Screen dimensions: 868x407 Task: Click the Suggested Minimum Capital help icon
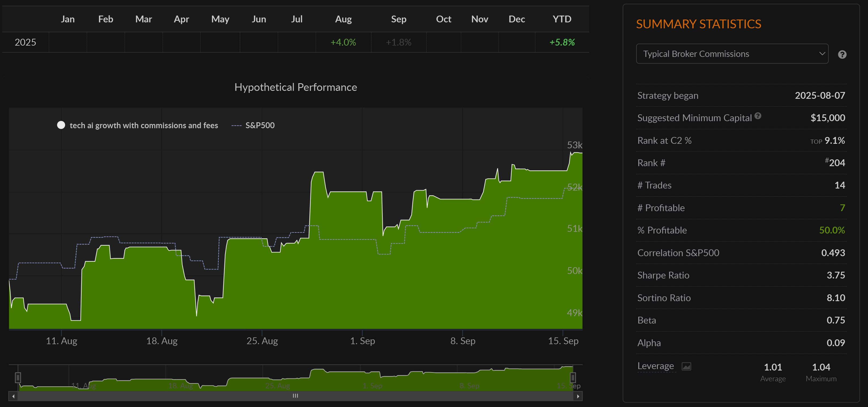click(x=758, y=116)
